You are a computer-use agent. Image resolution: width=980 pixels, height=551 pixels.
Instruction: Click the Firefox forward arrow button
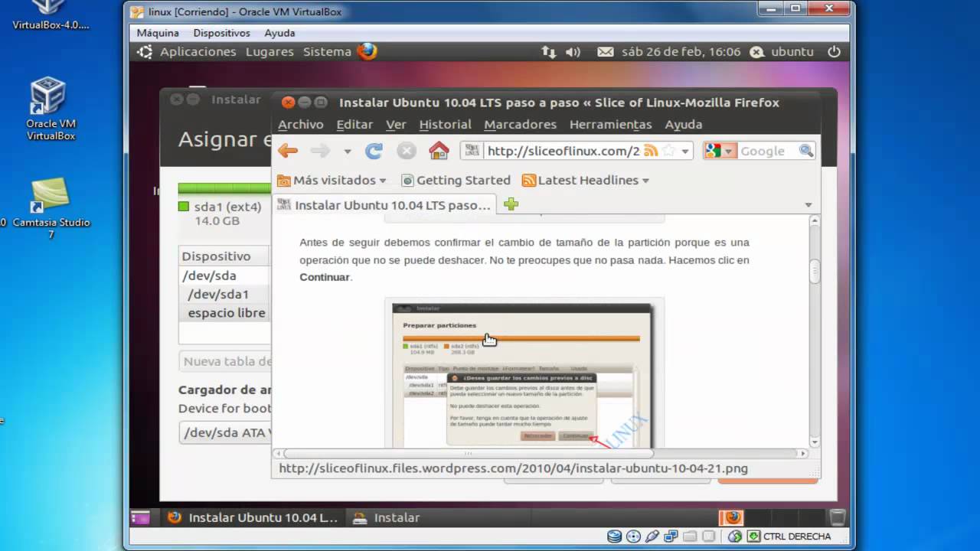(320, 151)
